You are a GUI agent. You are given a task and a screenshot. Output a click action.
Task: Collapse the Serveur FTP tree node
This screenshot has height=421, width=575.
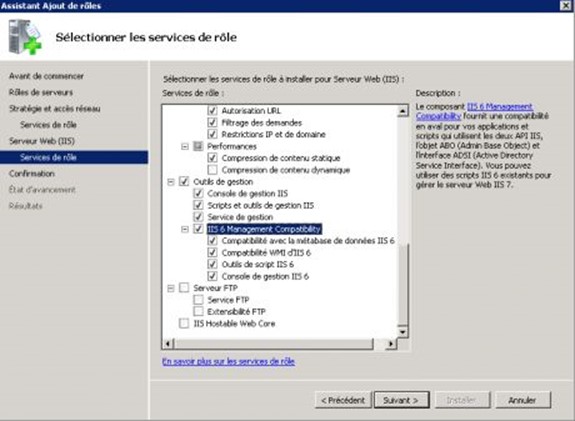(x=171, y=288)
